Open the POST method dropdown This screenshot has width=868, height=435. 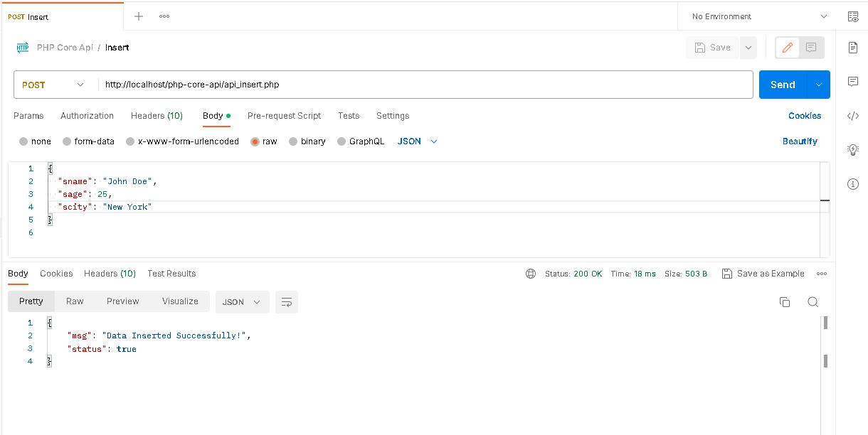(53, 85)
